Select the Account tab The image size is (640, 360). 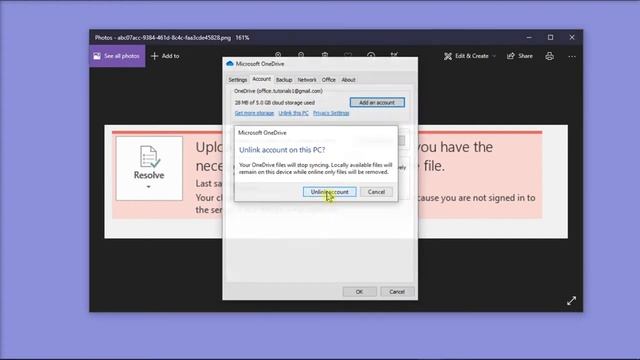coord(261,79)
